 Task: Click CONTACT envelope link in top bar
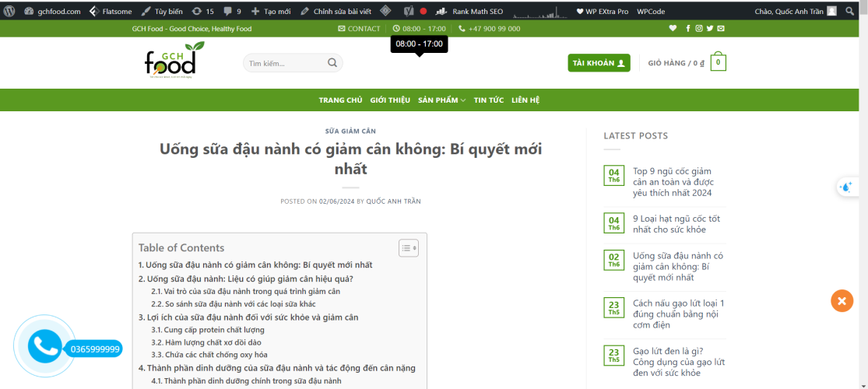coord(359,29)
